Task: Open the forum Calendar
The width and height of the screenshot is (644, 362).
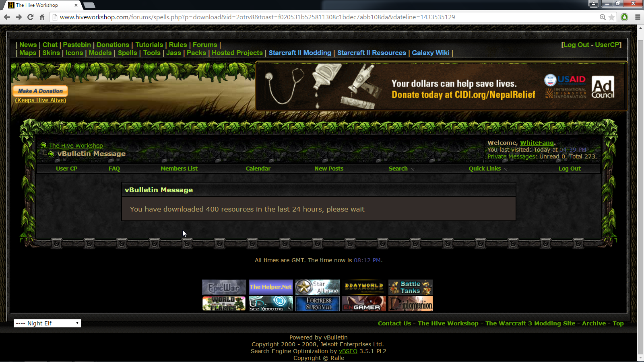Action: point(258,169)
